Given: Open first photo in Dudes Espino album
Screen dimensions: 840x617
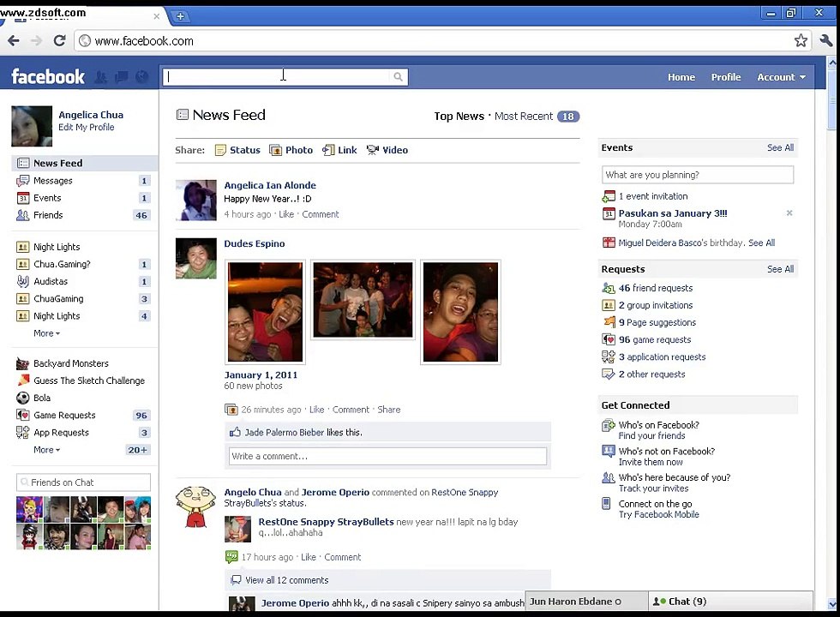Looking at the screenshot, I should click(265, 312).
